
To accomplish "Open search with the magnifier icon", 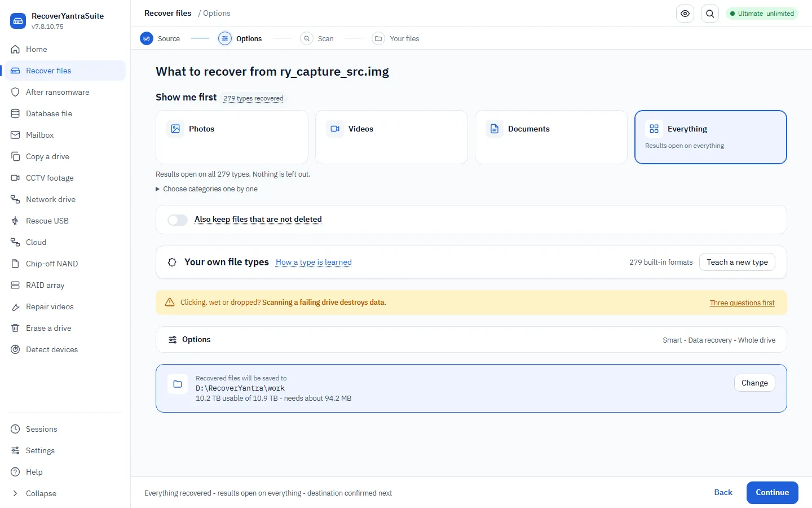I will (x=710, y=14).
